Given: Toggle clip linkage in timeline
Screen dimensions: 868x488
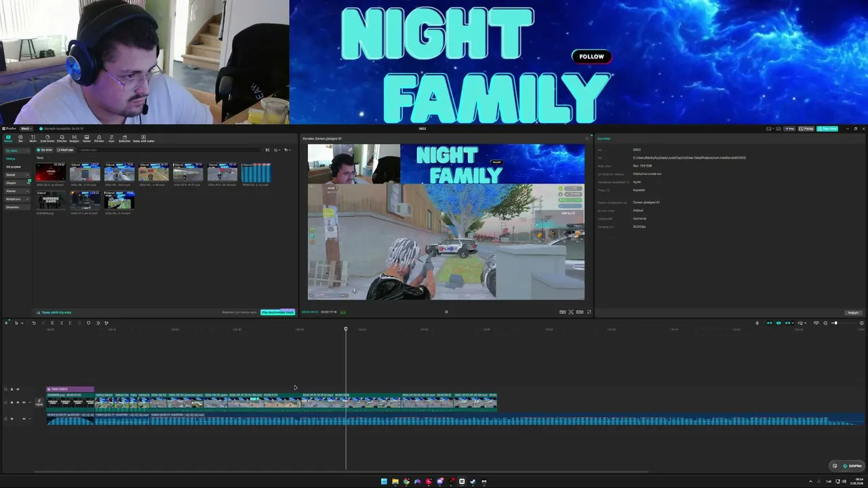Looking at the screenshot, I should pos(789,323).
